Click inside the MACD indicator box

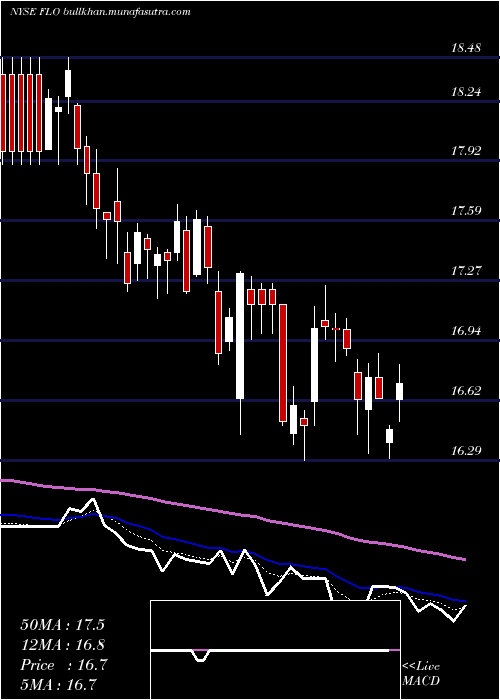pos(275,650)
